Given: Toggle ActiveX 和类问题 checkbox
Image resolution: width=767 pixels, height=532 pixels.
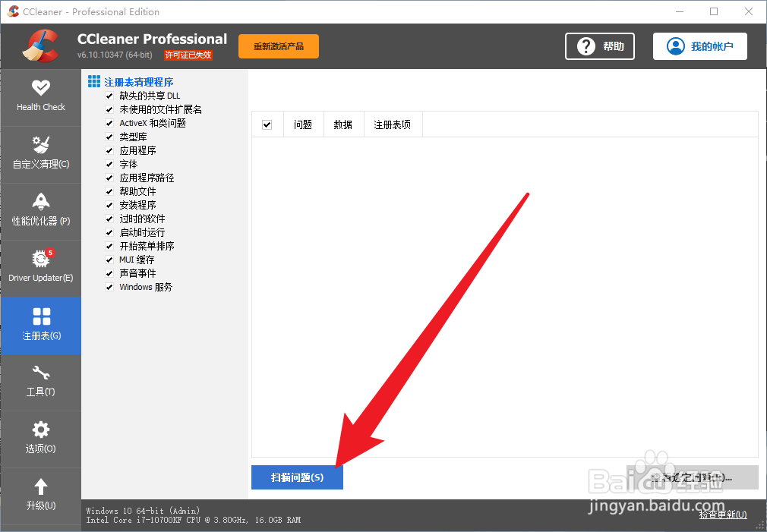Looking at the screenshot, I should pos(109,123).
